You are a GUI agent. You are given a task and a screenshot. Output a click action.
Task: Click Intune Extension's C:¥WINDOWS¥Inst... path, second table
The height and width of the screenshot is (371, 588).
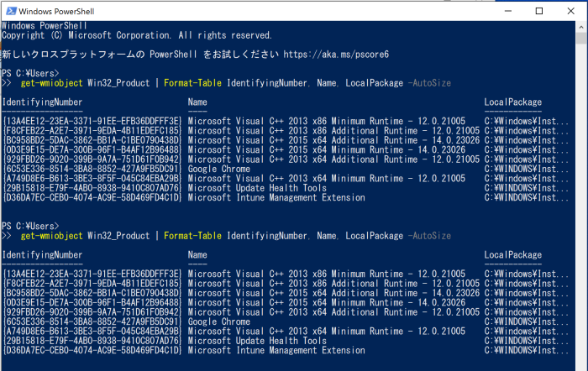[527, 350]
